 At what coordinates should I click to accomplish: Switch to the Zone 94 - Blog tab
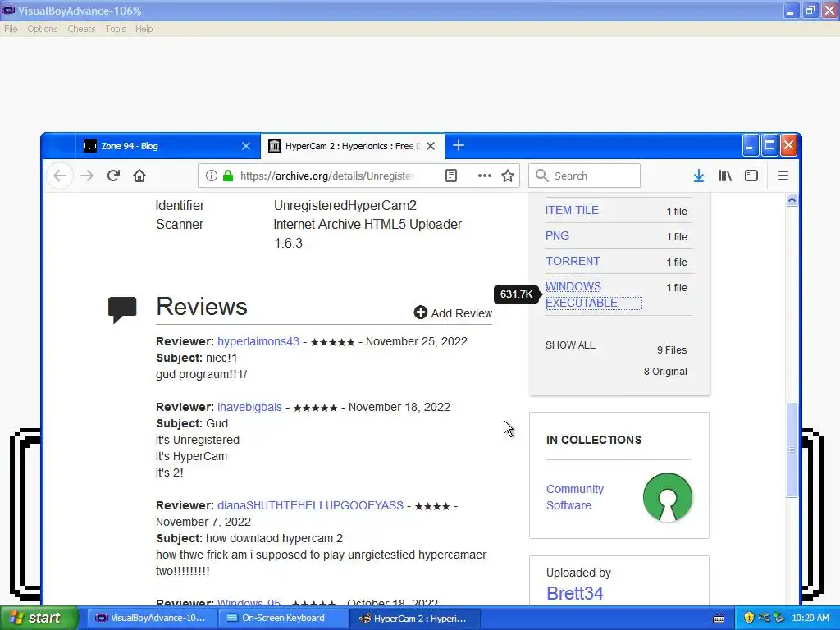[x=167, y=146]
